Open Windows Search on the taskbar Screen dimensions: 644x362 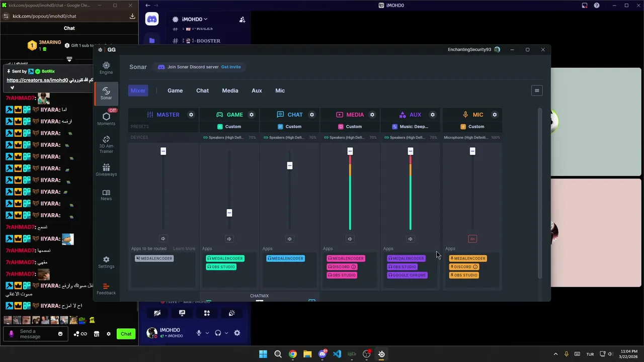278,354
